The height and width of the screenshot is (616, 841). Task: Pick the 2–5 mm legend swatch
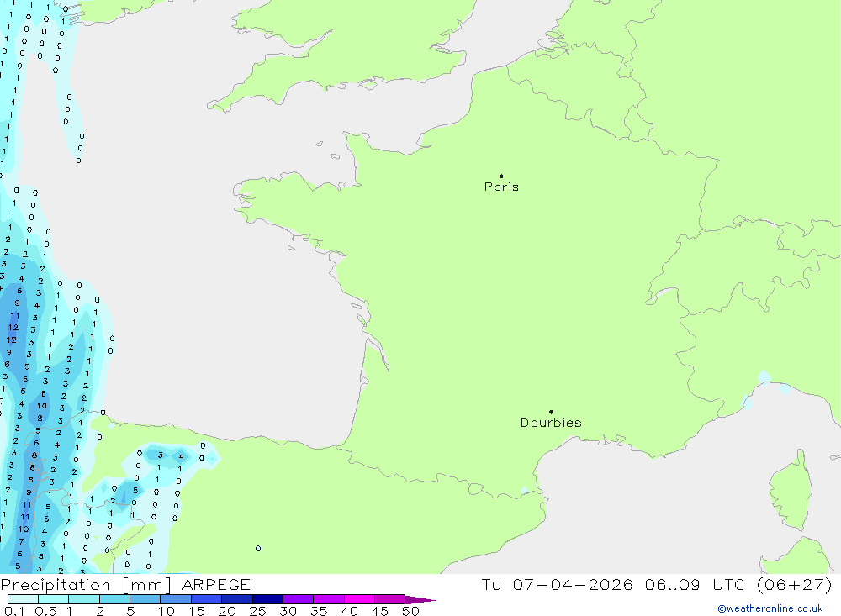point(114,599)
